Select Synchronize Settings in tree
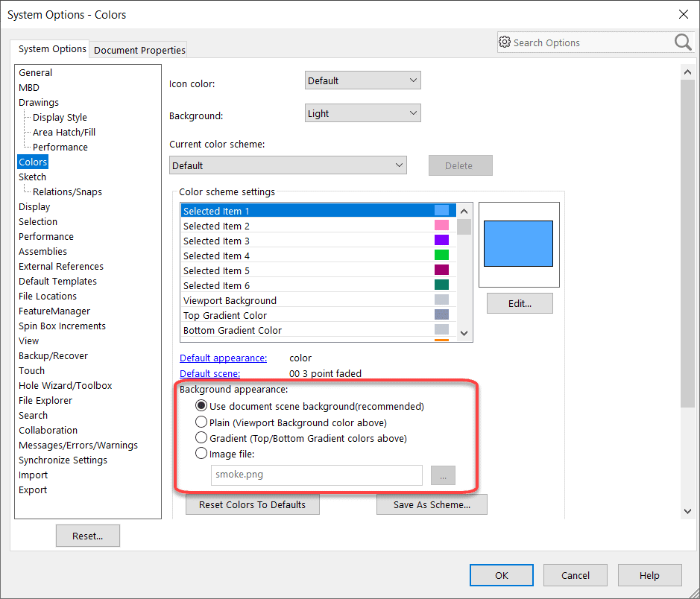This screenshot has width=700, height=599. pyautogui.click(x=63, y=460)
